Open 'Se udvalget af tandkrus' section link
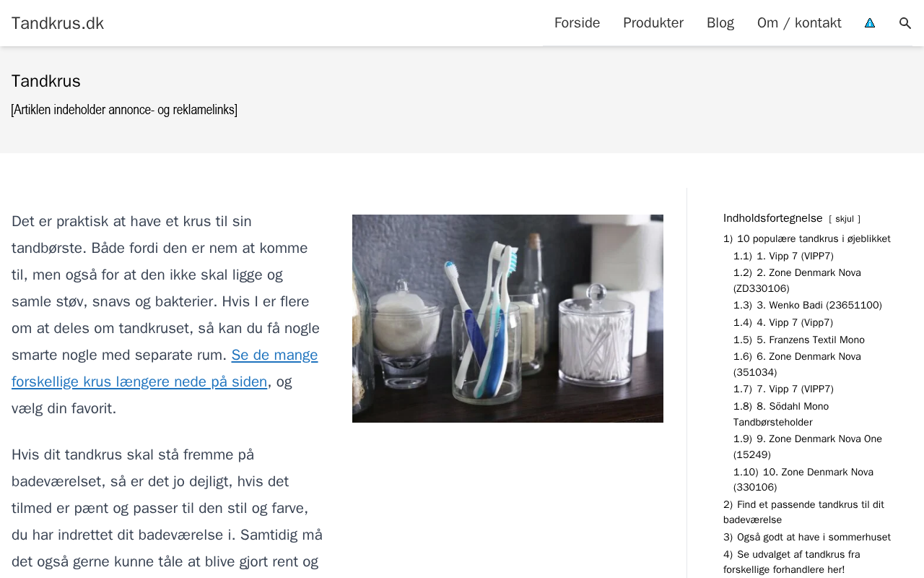 tap(792, 562)
